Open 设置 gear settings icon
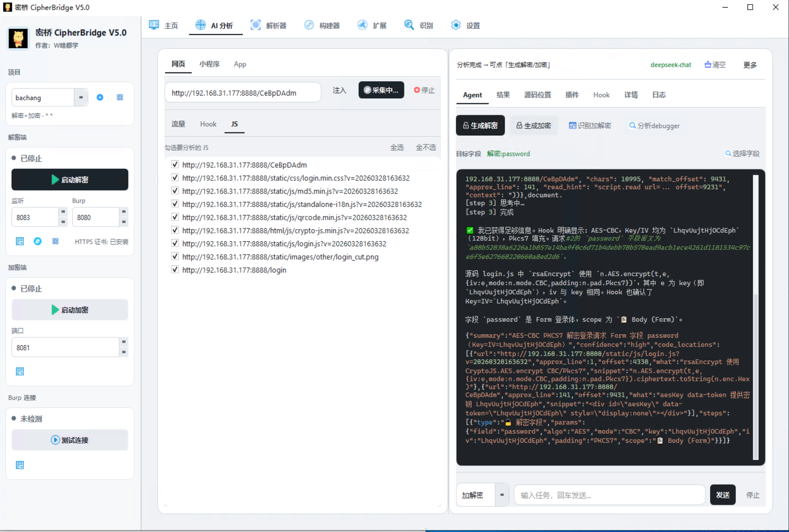The image size is (789, 532). [456, 25]
